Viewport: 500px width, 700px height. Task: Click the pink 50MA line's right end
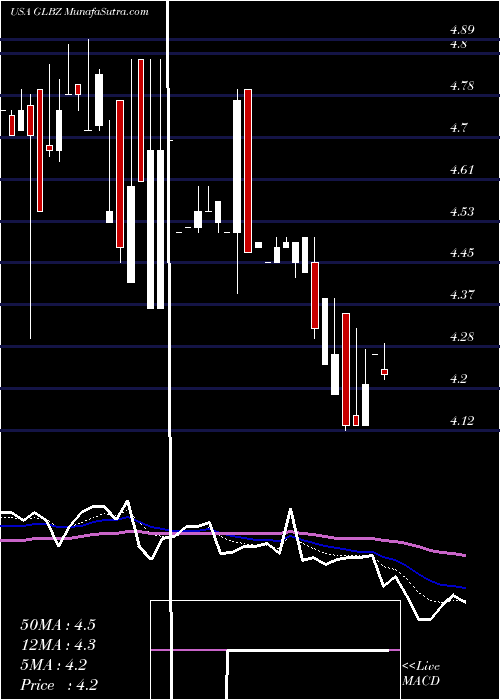(465, 555)
